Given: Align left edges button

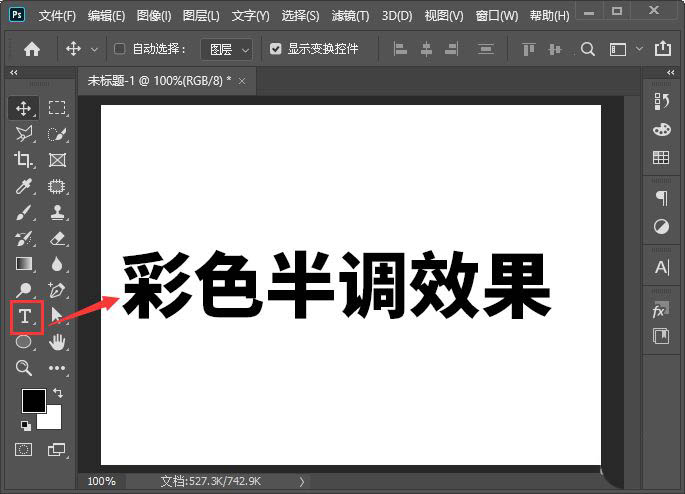Looking at the screenshot, I should tap(400, 48).
